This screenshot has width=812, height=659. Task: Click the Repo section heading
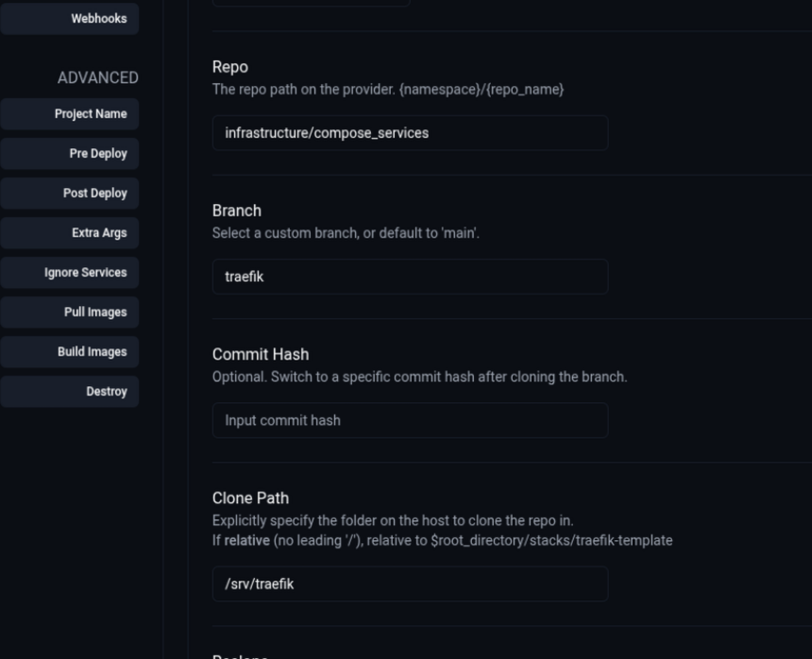[229, 67]
